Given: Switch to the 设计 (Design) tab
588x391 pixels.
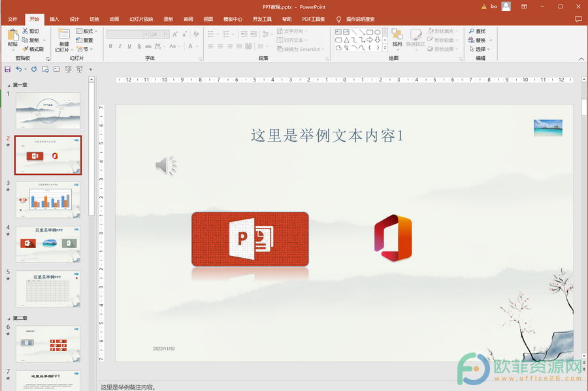Looking at the screenshot, I should click(74, 19).
